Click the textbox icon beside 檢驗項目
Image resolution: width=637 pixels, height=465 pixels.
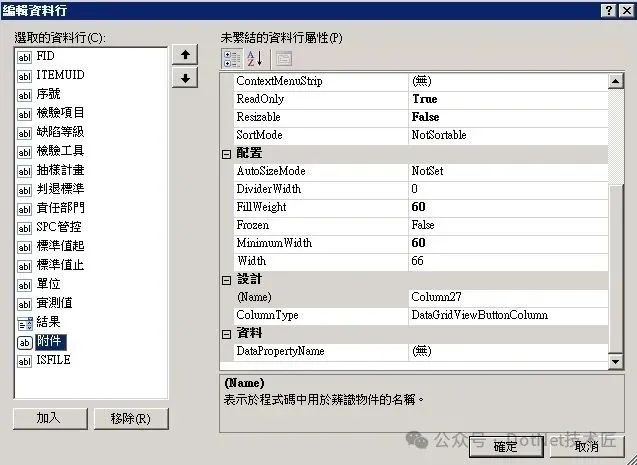(24, 115)
